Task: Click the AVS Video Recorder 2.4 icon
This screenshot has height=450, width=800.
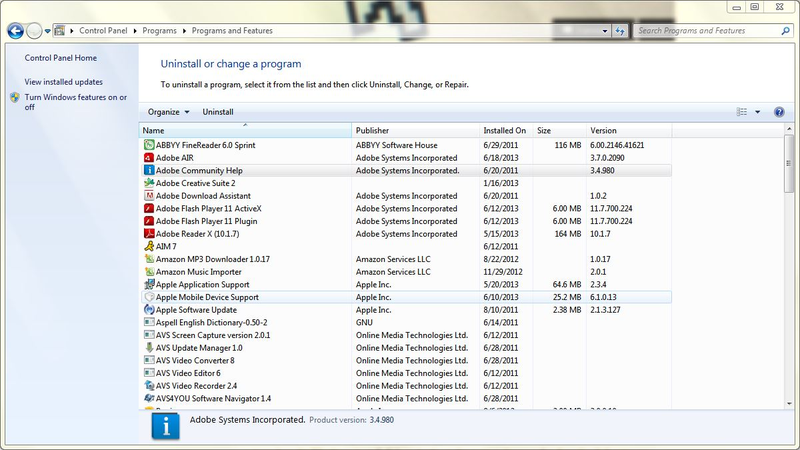Action: point(149,386)
